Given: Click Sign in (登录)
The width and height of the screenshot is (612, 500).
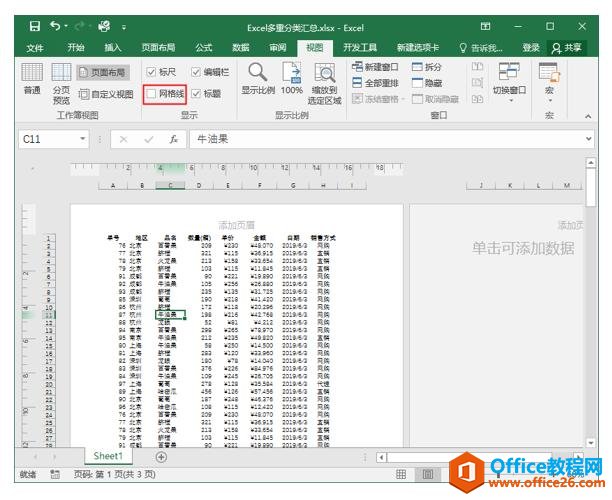Looking at the screenshot, I should pyautogui.click(x=531, y=48).
